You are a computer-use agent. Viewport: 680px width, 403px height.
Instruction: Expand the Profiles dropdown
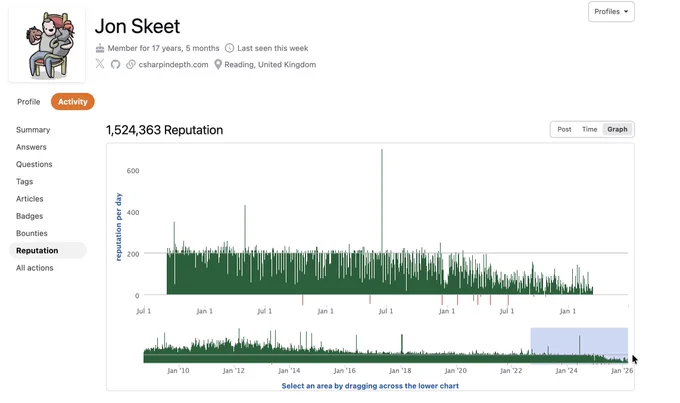coord(611,12)
